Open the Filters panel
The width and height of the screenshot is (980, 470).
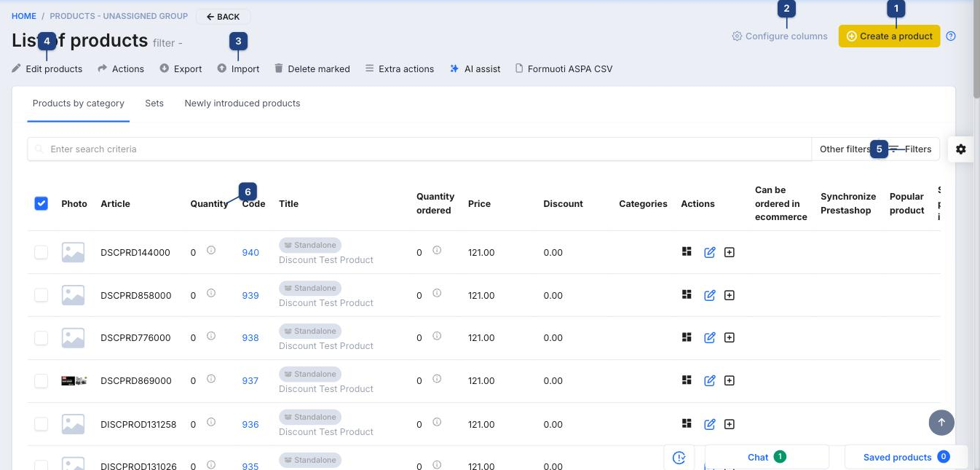911,149
